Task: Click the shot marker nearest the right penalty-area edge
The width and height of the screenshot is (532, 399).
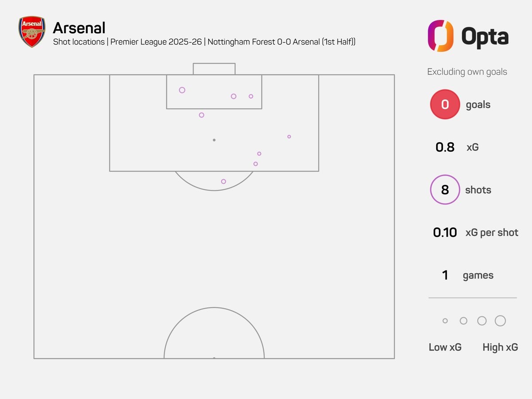Action: click(289, 137)
